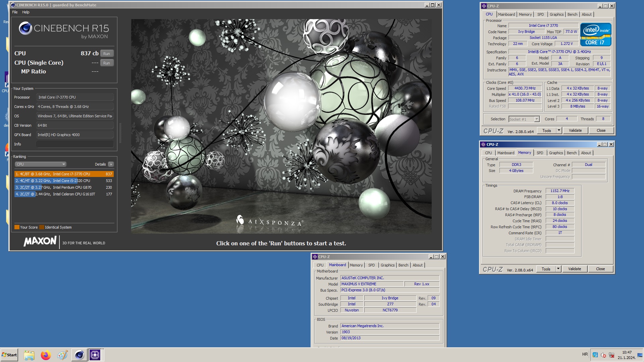This screenshot has width=644, height=362.
Task: Click Core Speed value 4430.73 MHz
Action: click(525, 88)
